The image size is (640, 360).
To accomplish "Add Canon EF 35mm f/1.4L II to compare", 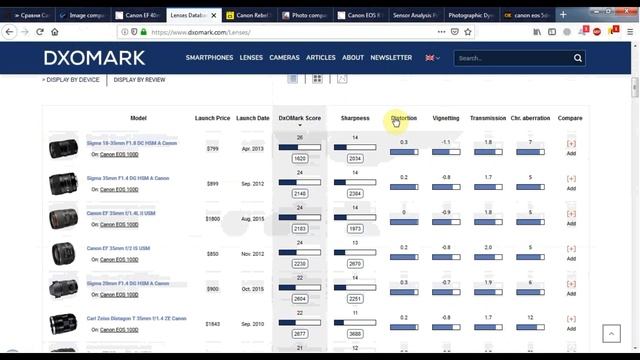I will (x=571, y=218).
